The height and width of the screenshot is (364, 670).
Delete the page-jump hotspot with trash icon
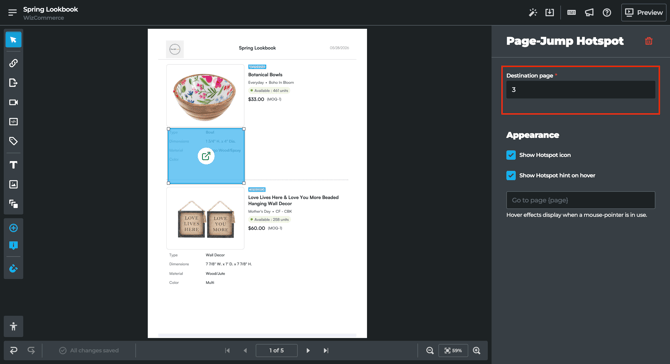(649, 41)
